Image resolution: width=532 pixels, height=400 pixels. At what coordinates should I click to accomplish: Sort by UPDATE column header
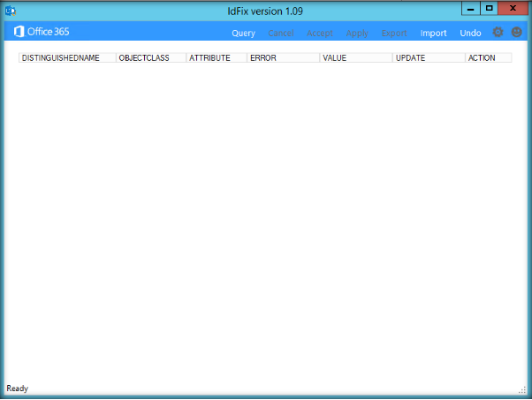[x=429, y=58]
